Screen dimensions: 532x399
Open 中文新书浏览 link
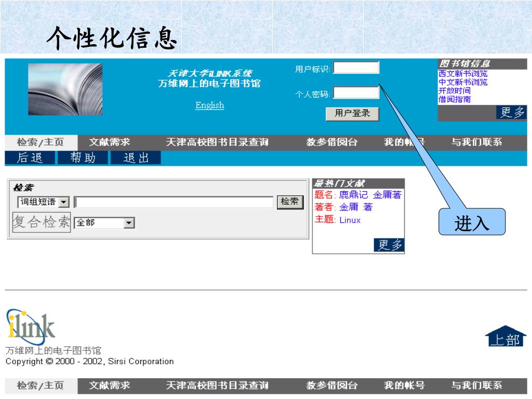pyautogui.click(x=463, y=82)
